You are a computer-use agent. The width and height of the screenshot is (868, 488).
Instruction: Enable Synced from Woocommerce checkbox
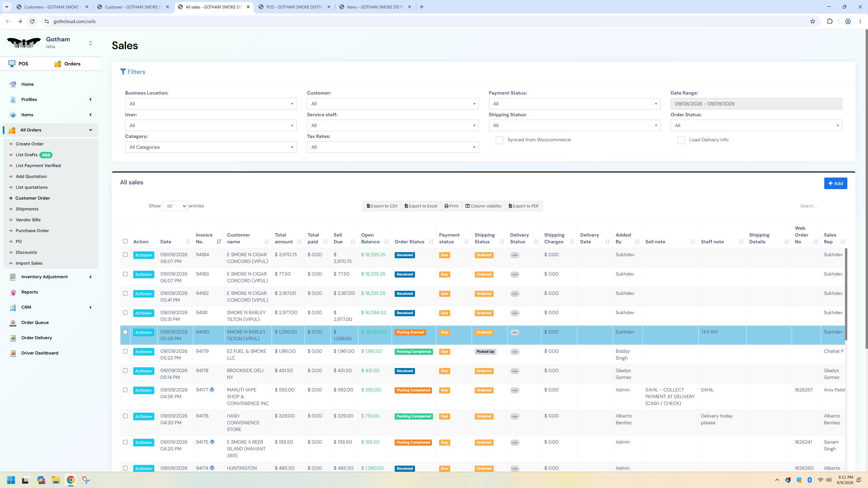coord(499,140)
